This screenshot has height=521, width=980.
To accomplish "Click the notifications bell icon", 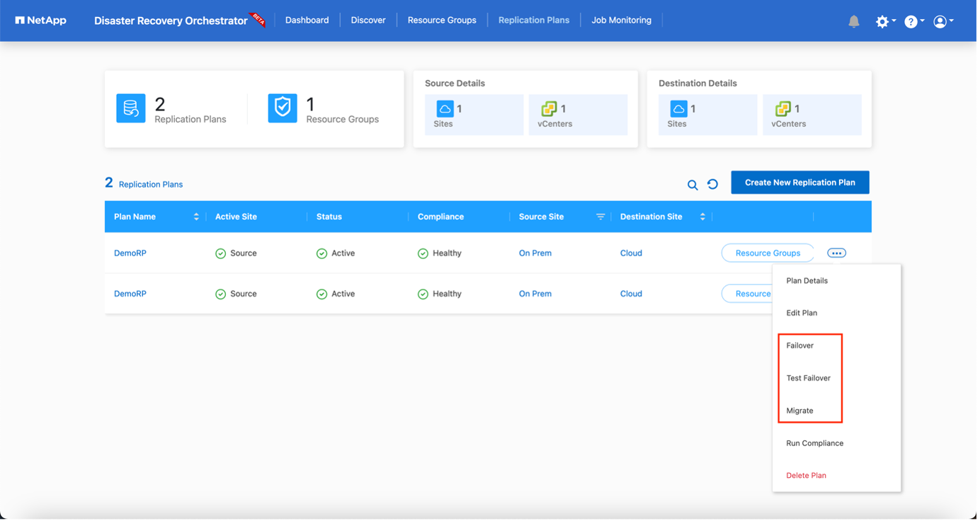I will (854, 21).
